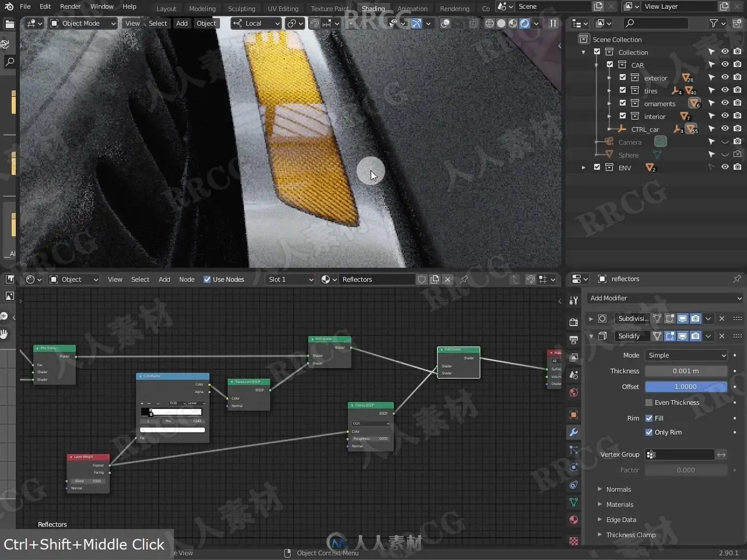Click the Vertex Group input field

click(x=680, y=455)
